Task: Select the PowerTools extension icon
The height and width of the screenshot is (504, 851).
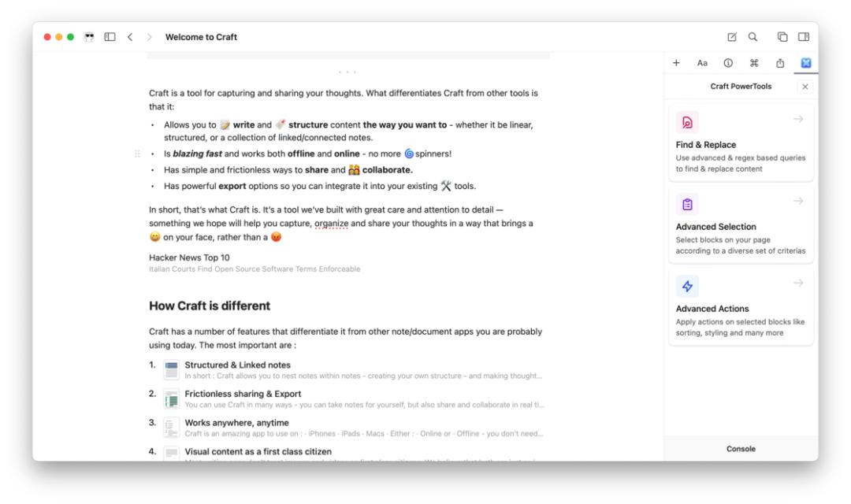Action: tap(806, 63)
